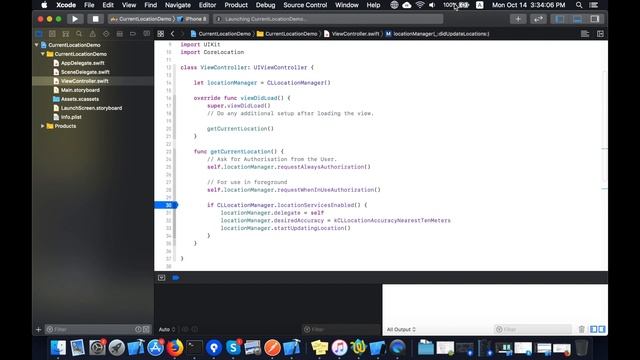This screenshot has width=640, height=360.
Task: Show the Breakpoint navigator
Action: click(133, 34)
